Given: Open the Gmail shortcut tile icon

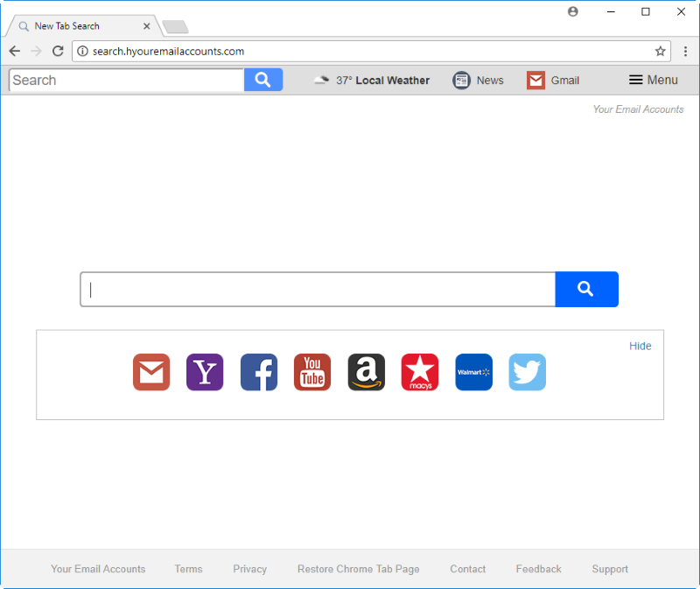Looking at the screenshot, I should click(151, 372).
